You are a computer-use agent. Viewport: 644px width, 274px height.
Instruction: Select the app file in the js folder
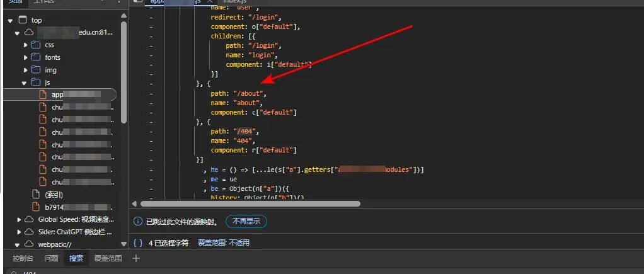(x=60, y=94)
